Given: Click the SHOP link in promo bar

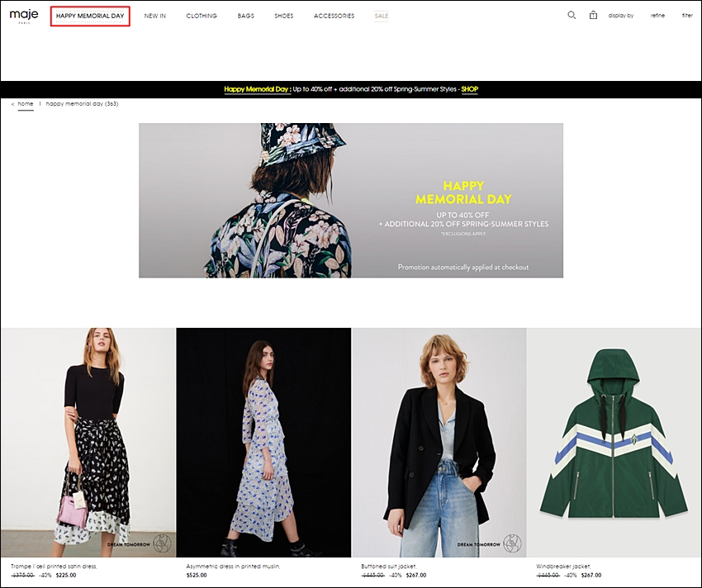Looking at the screenshot, I should (x=470, y=89).
